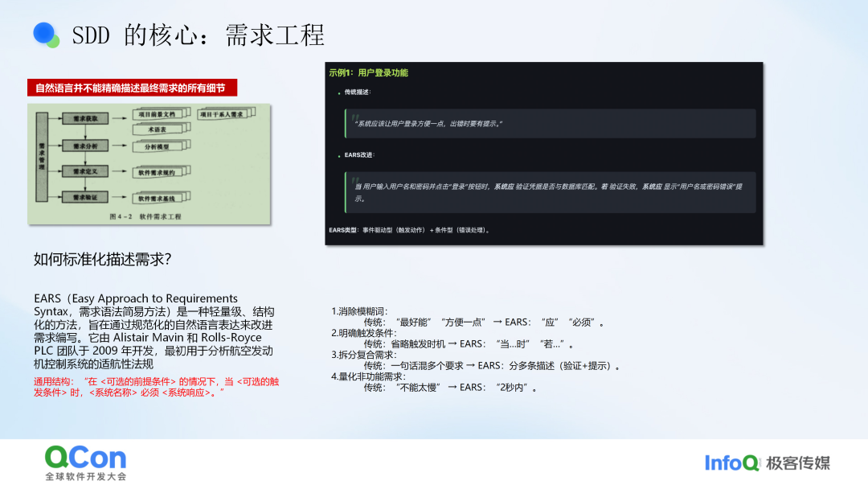Click the item "2.明确触发条件"
This screenshot has width=868, height=489.
click(364, 333)
